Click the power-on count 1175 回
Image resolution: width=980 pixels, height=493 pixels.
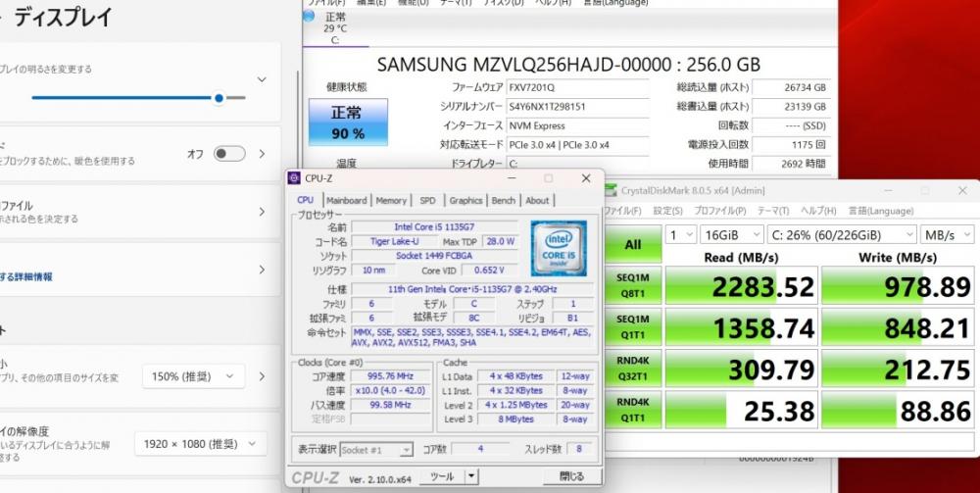[791, 145]
